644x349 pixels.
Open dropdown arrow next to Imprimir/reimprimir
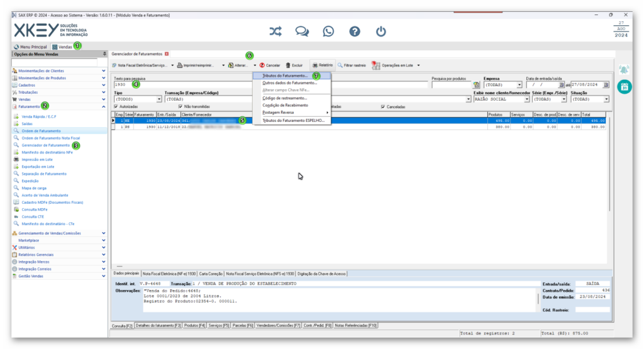pyautogui.click(x=223, y=65)
